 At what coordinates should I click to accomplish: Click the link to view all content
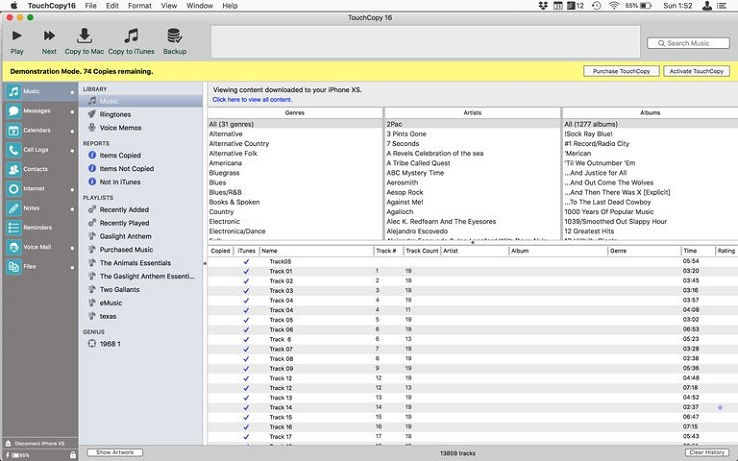[252, 99]
